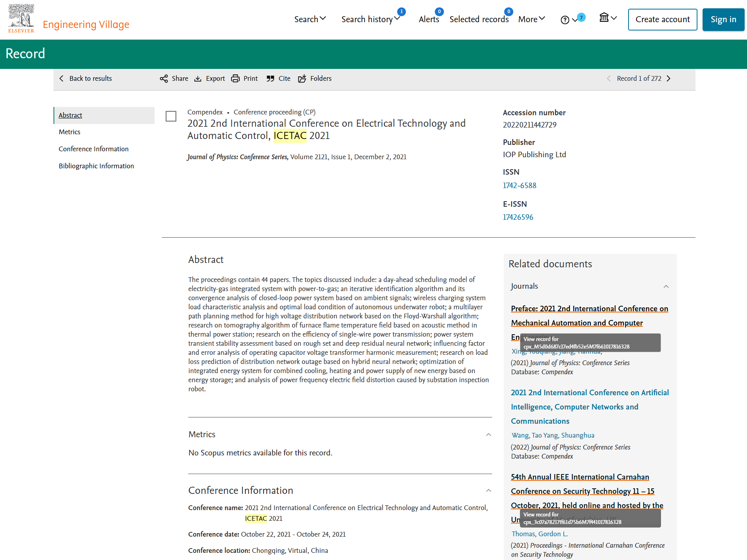Open the help question mark icon
747x560 pixels.
pyautogui.click(x=565, y=20)
